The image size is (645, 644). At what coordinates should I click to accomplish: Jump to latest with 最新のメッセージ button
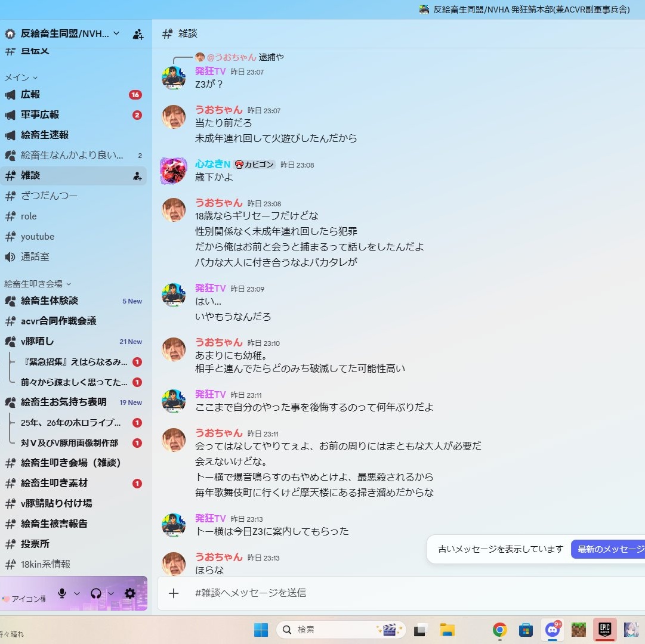click(x=609, y=549)
